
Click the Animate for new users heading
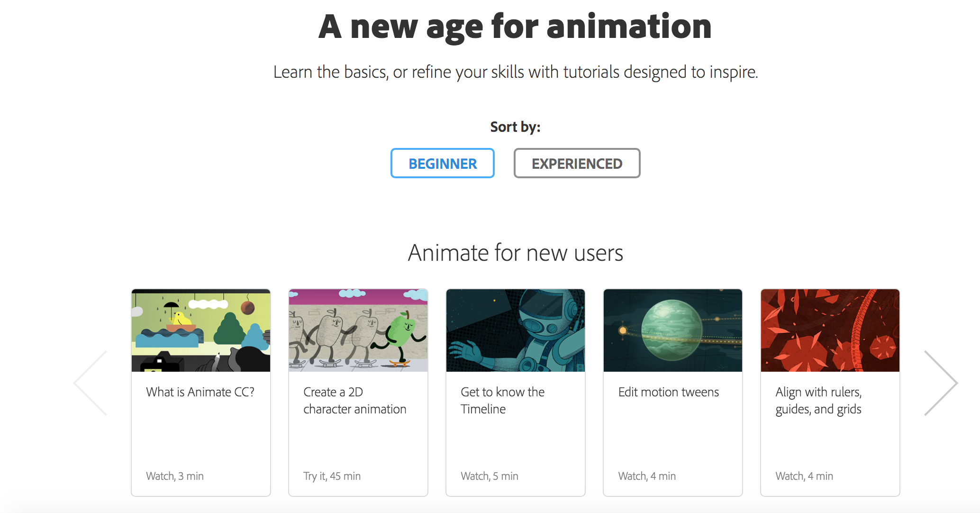point(516,253)
